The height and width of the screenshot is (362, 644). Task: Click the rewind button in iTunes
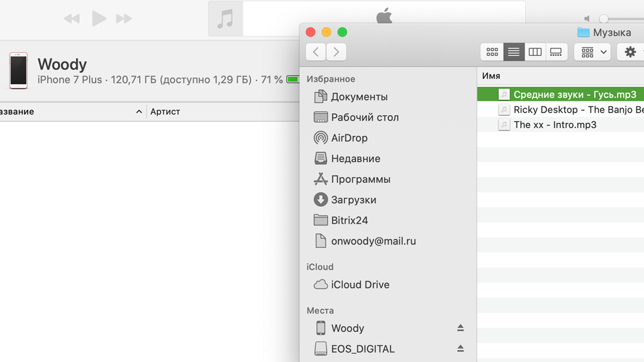(72, 18)
